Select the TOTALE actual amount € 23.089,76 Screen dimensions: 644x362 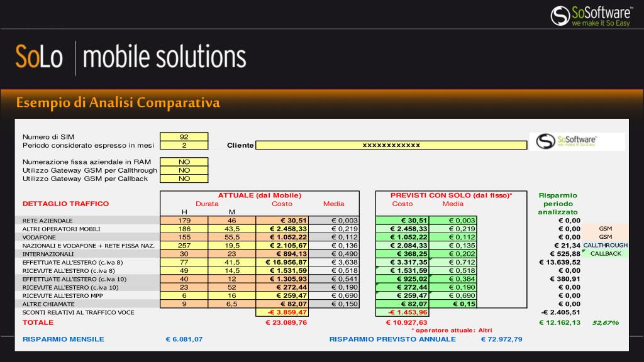(286, 322)
